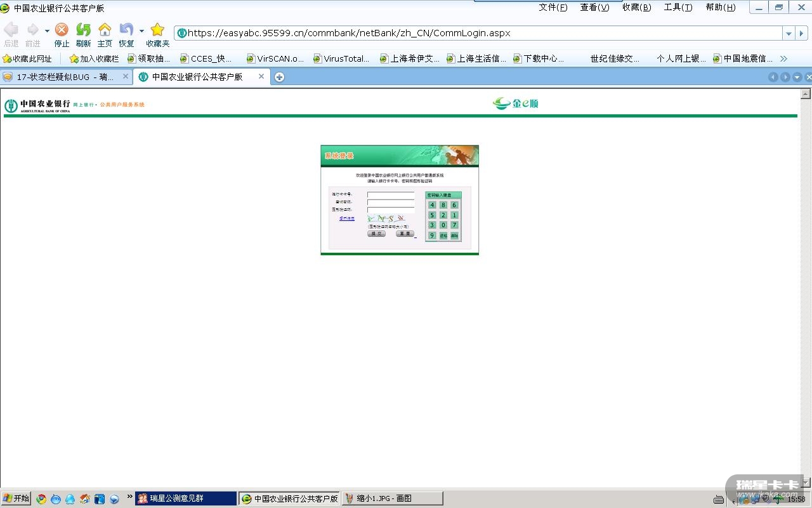Open the CCES_快... bookmark
This screenshot has height=508, width=812.
tap(206, 58)
